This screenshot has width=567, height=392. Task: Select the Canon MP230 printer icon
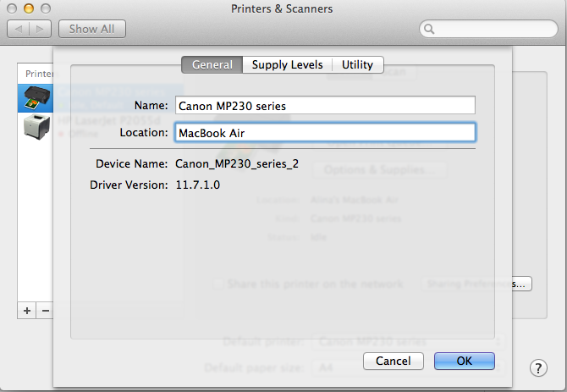click(x=36, y=98)
